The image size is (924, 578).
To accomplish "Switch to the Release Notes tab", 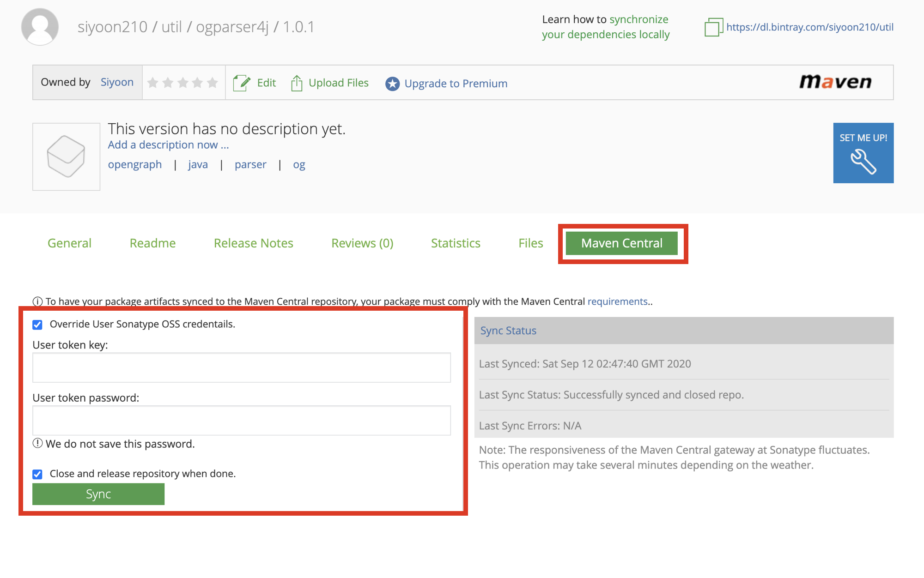I will (253, 243).
